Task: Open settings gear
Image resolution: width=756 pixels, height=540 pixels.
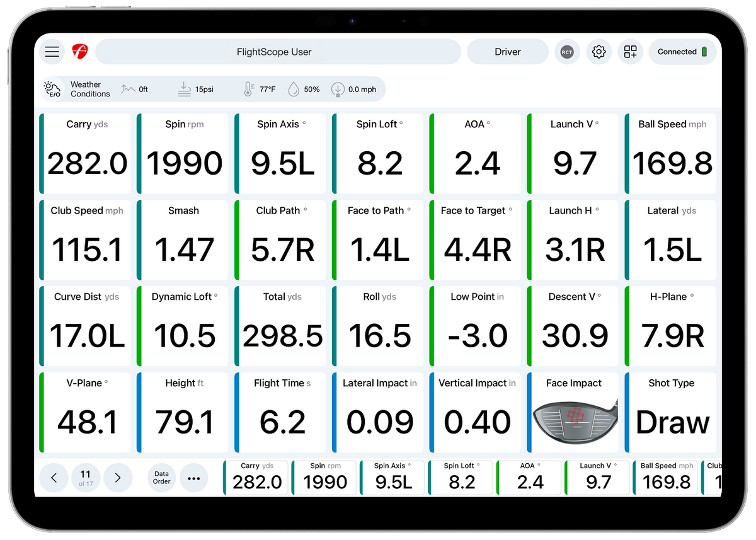Action: tap(599, 52)
